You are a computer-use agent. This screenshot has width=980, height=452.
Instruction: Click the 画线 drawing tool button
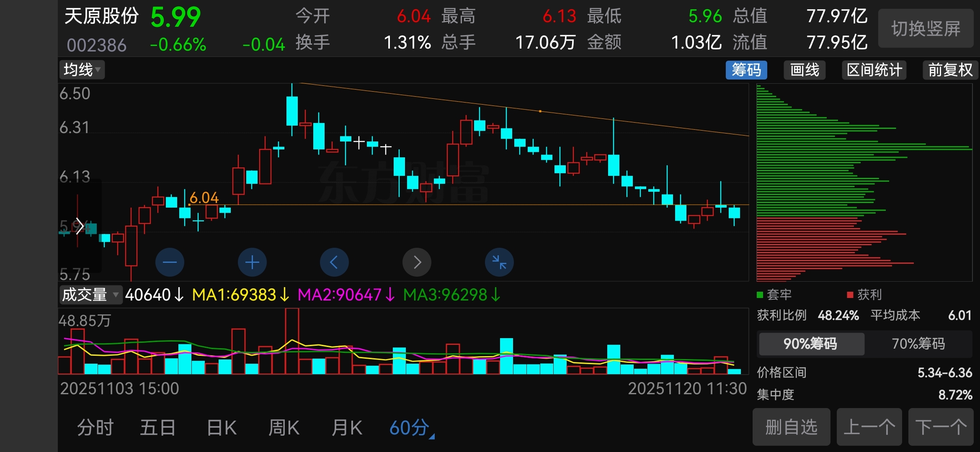point(804,70)
